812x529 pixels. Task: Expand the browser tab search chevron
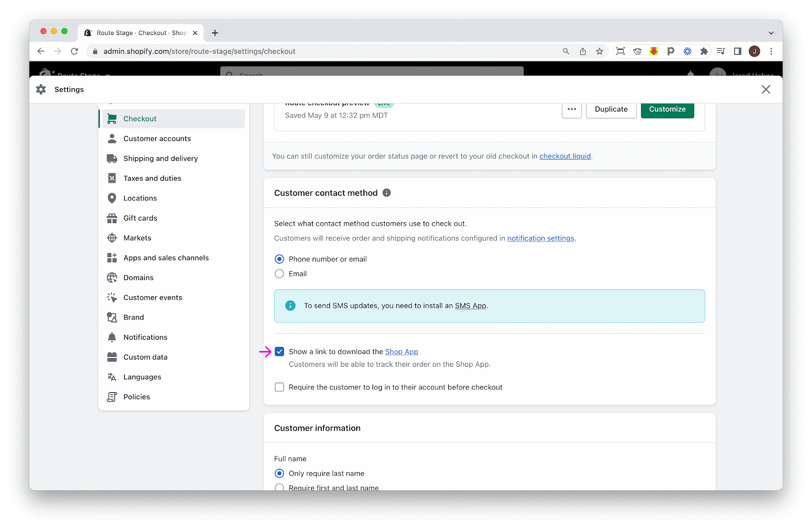pyautogui.click(x=771, y=33)
